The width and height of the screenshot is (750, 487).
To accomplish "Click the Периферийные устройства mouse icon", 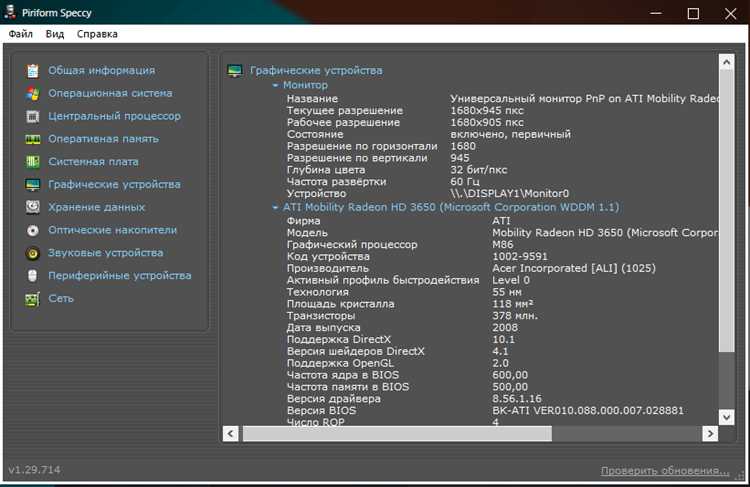I will coord(33,276).
